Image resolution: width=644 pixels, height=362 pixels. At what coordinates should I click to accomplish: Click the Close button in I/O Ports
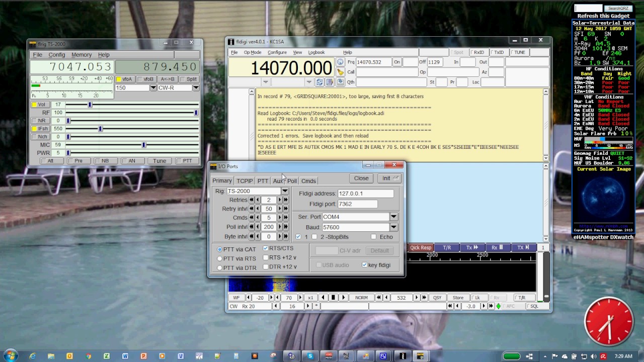361,178
